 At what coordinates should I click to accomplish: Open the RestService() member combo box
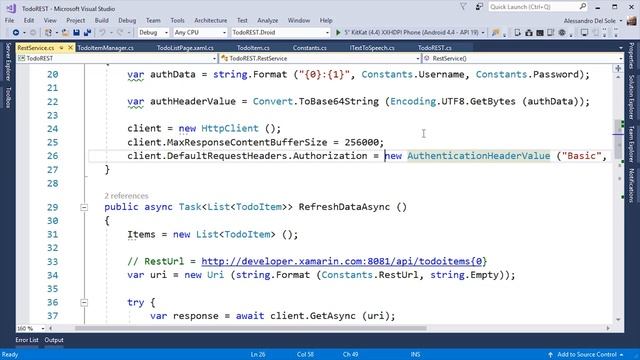tap(523, 58)
